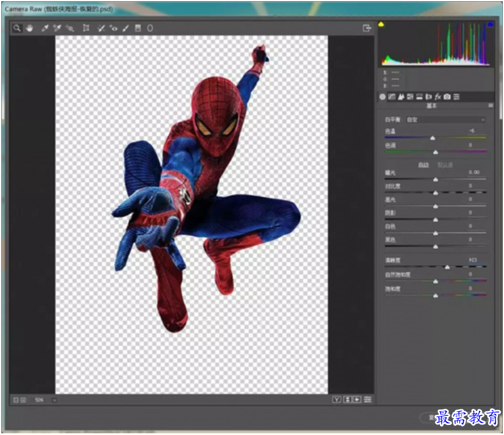Toggle full screen mode icon

point(367,28)
